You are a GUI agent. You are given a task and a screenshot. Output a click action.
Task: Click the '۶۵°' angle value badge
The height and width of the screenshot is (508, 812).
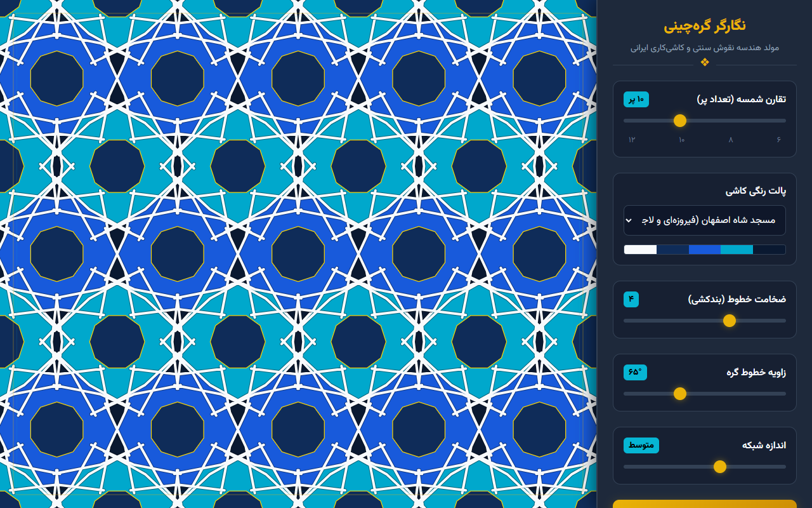coord(635,372)
